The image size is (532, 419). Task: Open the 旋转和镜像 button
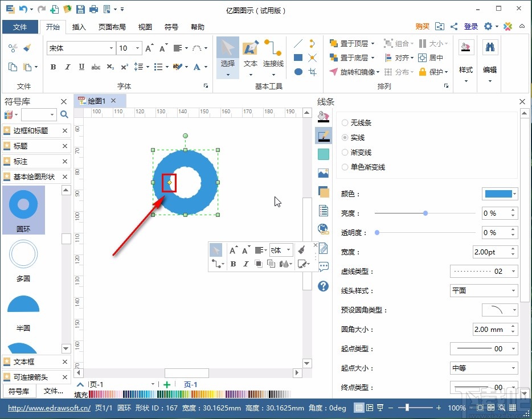[x=354, y=72]
